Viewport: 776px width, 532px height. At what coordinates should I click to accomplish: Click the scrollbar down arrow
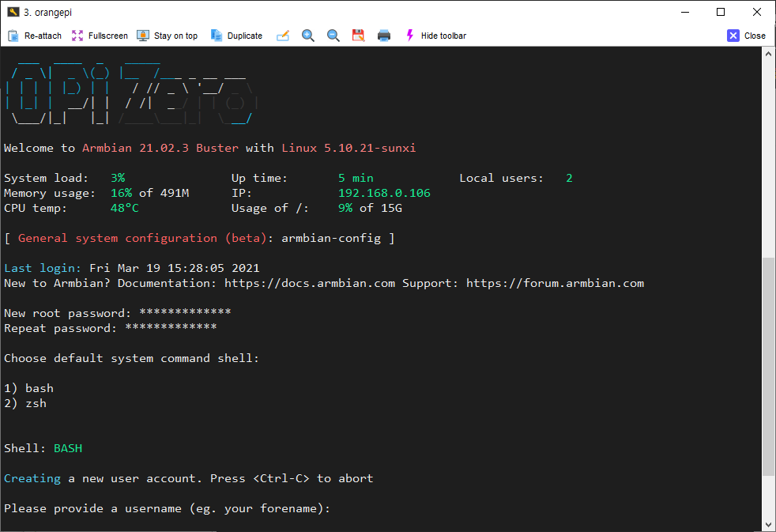tap(768, 525)
